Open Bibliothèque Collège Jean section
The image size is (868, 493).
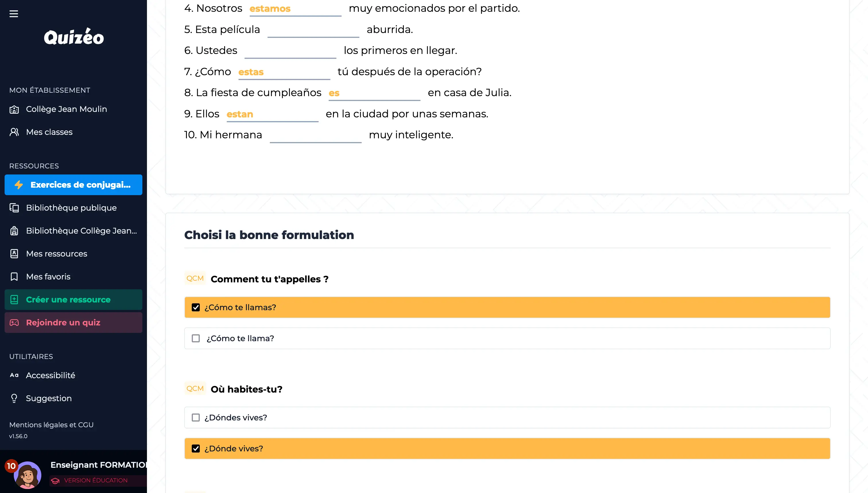[81, 231]
